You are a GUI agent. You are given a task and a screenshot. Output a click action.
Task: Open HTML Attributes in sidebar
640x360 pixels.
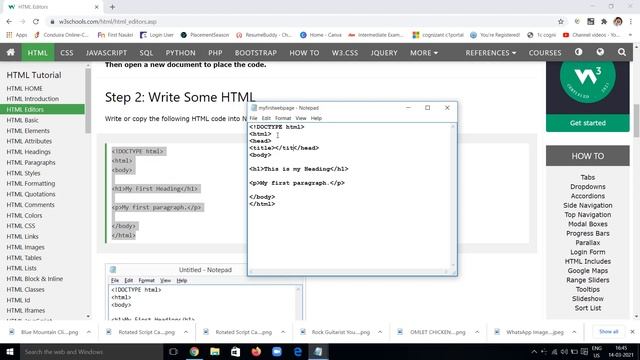coord(29,141)
